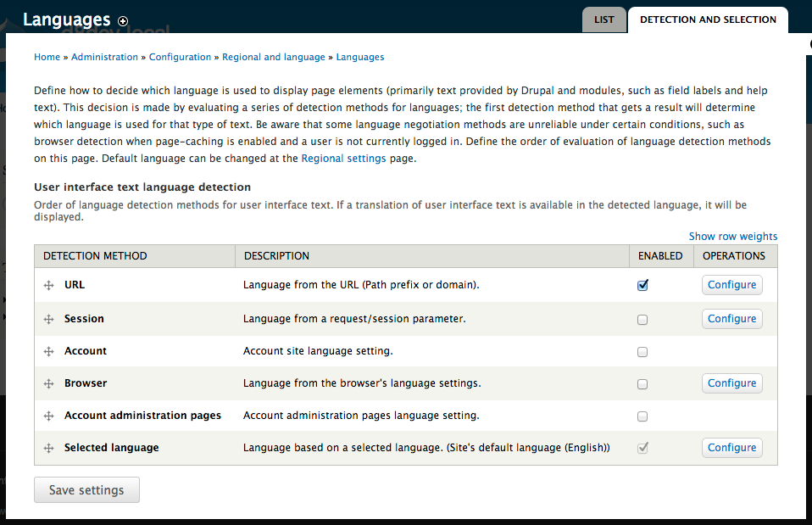Grab Account administration pages drag handle

tap(48, 416)
